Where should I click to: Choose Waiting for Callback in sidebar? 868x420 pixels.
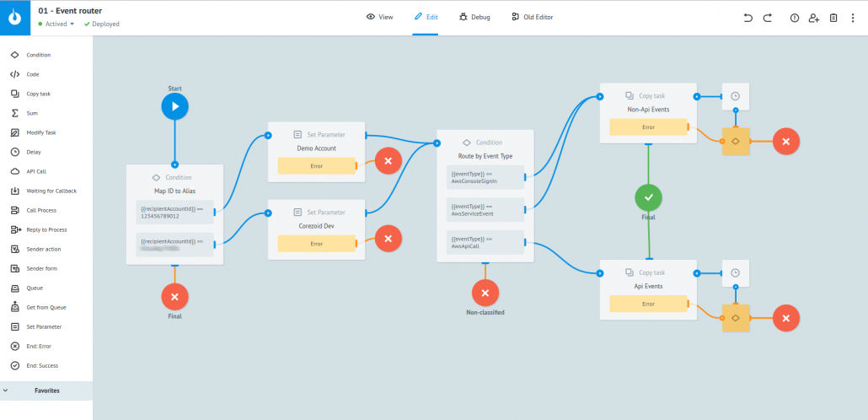click(51, 191)
